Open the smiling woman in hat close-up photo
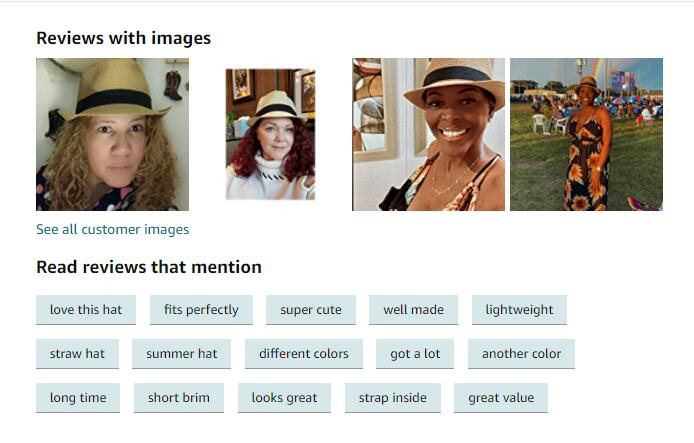The width and height of the screenshot is (694, 443). tap(428, 134)
